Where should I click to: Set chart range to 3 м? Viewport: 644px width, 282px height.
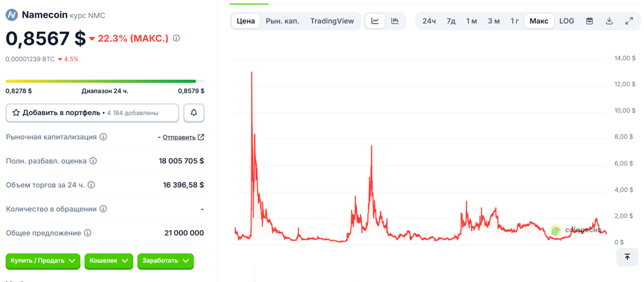tap(494, 21)
